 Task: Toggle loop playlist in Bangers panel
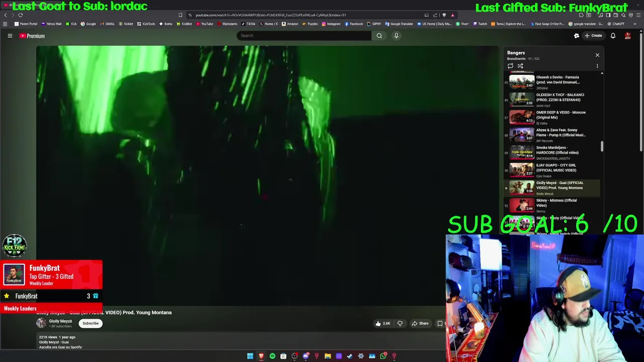pyautogui.click(x=510, y=66)
